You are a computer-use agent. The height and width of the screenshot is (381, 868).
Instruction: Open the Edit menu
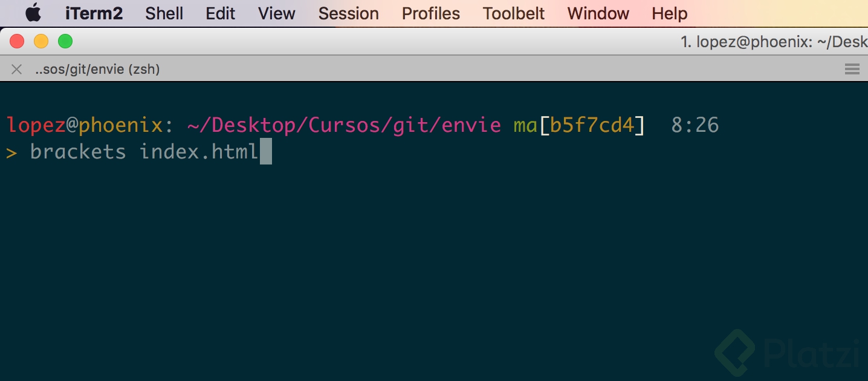(x=220, y=13)
